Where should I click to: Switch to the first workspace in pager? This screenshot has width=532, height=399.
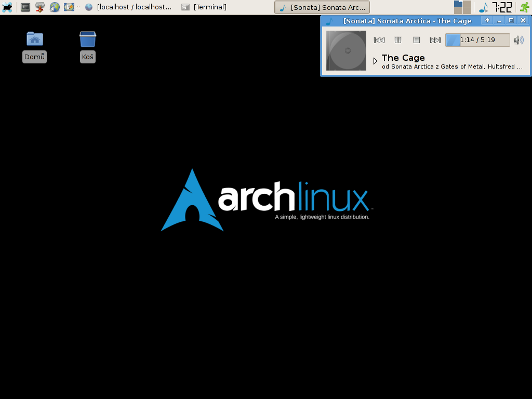point(458,4)
